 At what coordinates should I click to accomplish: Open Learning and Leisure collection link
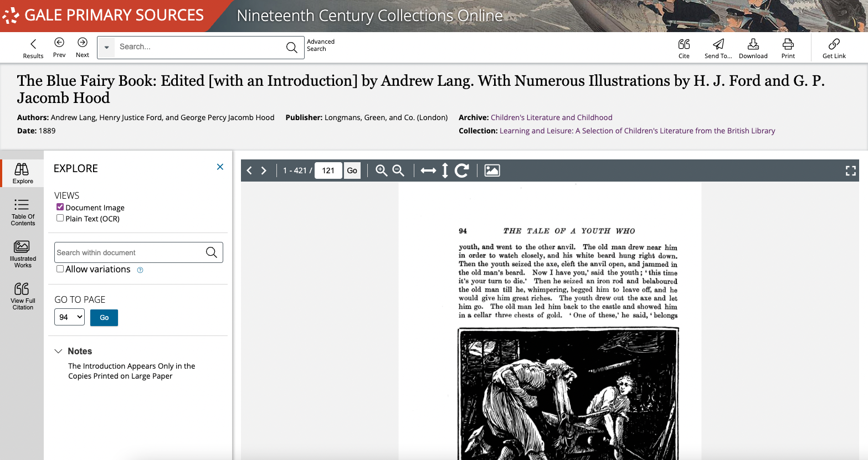point(638,131)
